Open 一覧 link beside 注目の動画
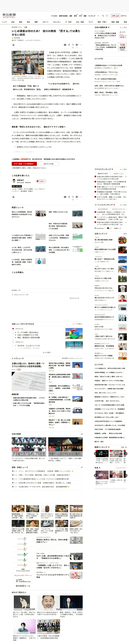Image resolution: width=129 pixels, height=644 pixels. [x=81, y=434]
